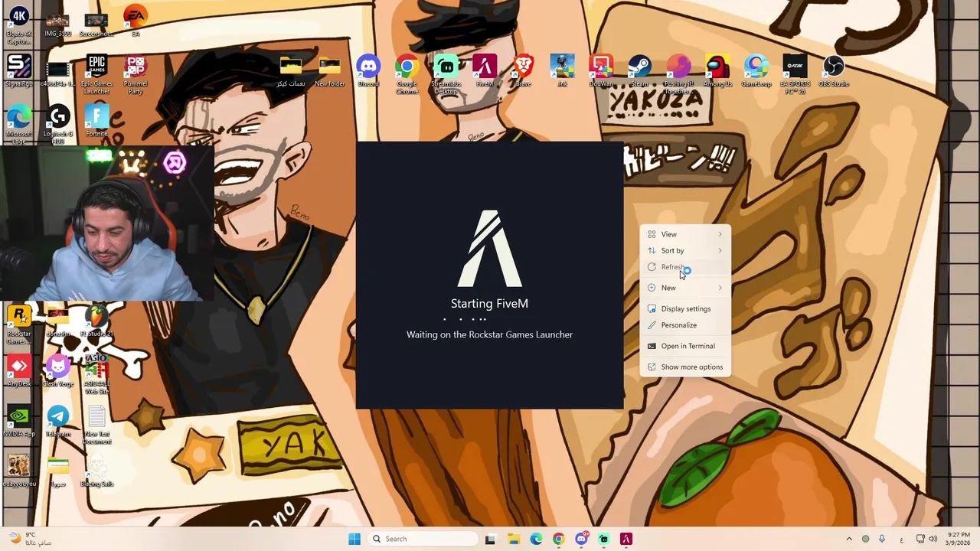Expand the New submenu in context menu
980x551 pixels.
(x=685, y=288)
